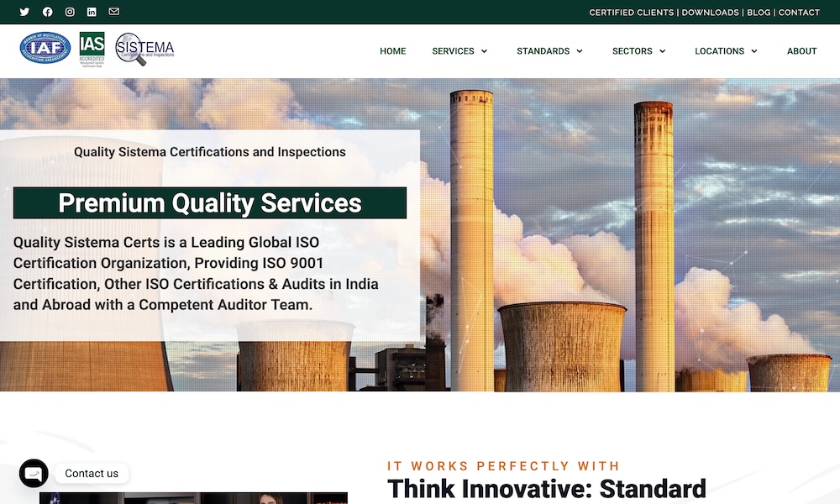Click the Facebook icon in top bar
Viewport: 840px width, 504px height.
47,12
